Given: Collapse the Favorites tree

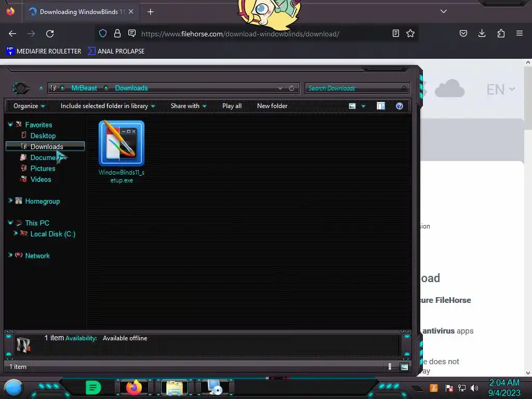Looking at the screenshot, I should tap(10, 125).
